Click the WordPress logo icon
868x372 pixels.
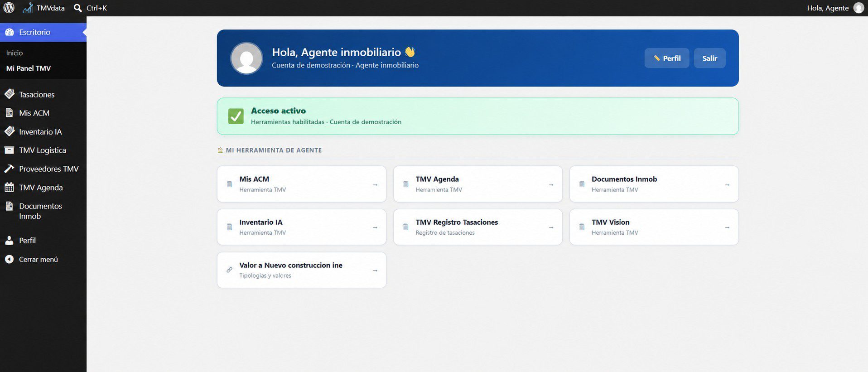[9, 8]
